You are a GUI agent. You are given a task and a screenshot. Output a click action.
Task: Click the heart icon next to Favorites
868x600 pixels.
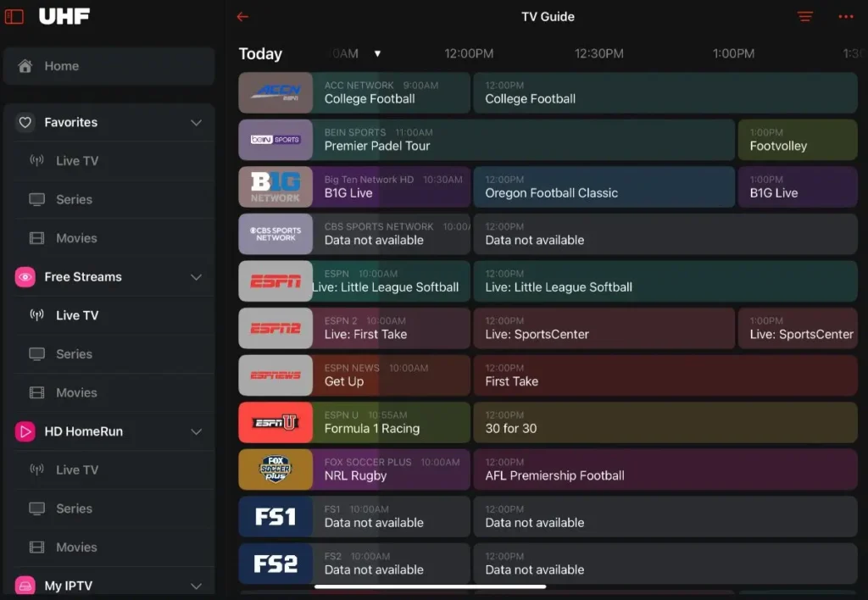pos(25,122)
